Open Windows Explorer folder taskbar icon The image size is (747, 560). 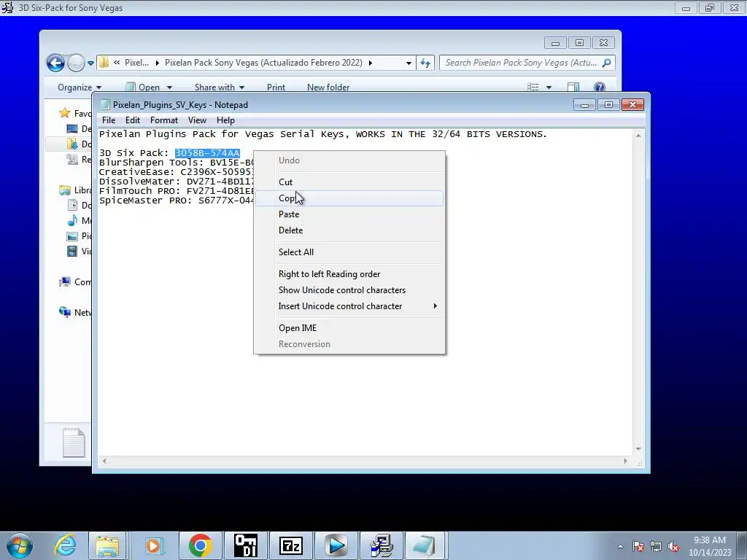107,545
